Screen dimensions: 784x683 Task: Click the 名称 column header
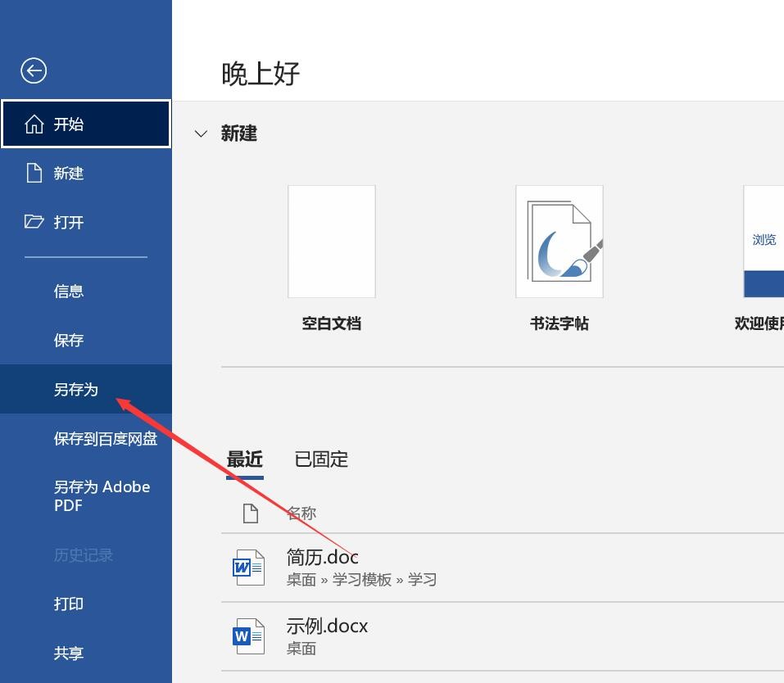tap(301, 513)
